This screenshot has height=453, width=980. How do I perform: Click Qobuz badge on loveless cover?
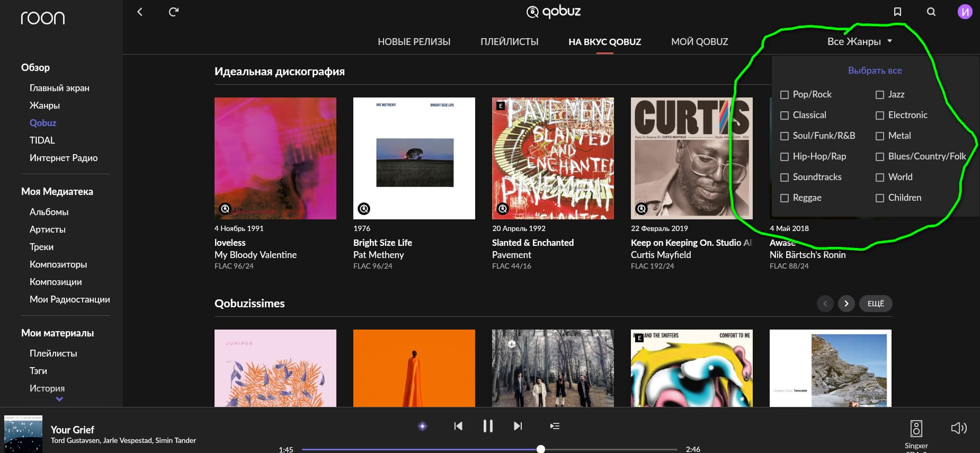point(225,209)
